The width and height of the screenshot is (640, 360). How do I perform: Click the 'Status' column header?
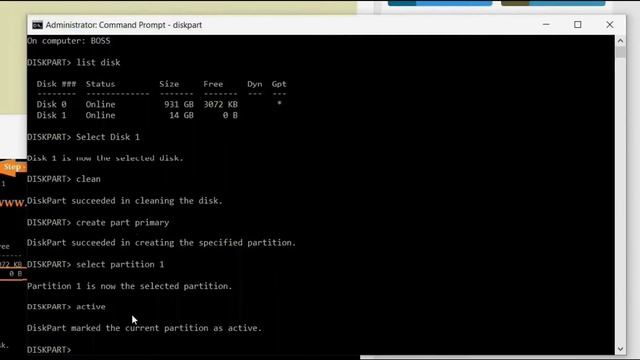[100, 84]
